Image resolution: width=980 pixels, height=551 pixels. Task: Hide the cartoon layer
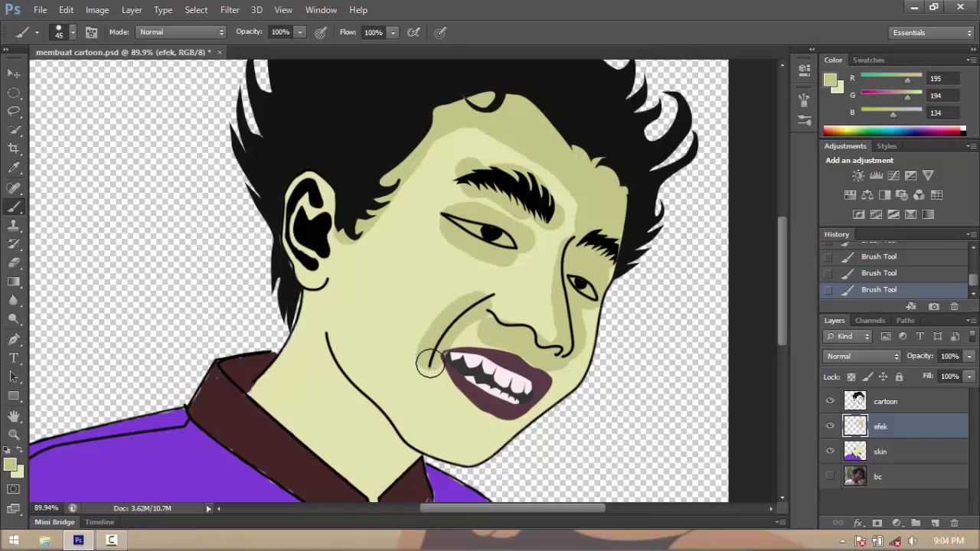click(x=830, y=401)
